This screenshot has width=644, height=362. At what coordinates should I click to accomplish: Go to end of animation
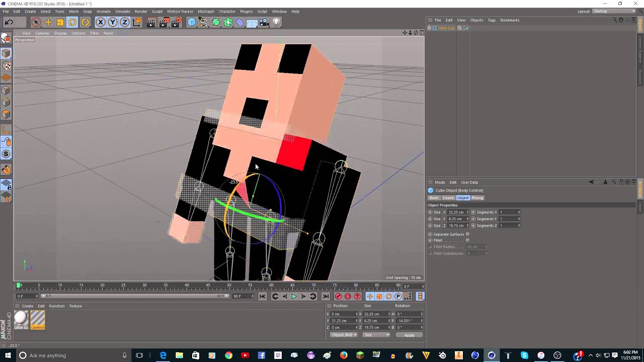[x=326, y=297]
